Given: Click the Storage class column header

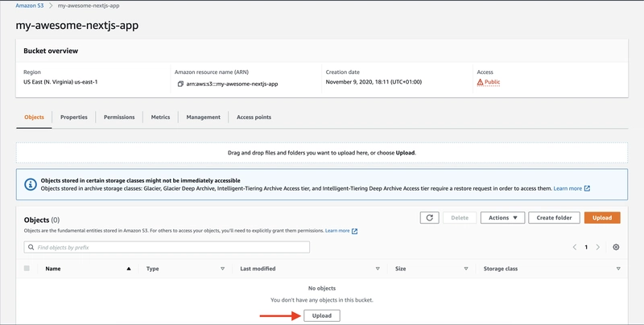Looking at the screenshot, I should pyautogui.click(x=500, y=269).
